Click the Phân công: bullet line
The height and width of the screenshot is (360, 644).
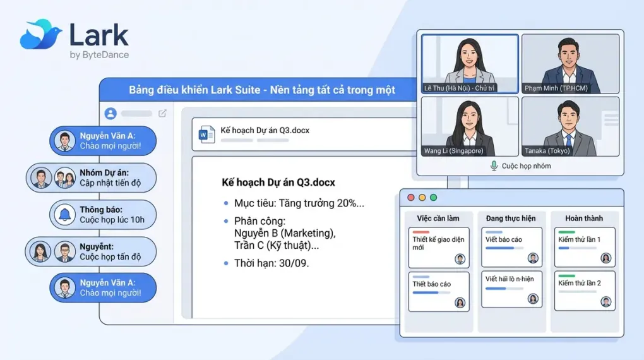[259, 221]
